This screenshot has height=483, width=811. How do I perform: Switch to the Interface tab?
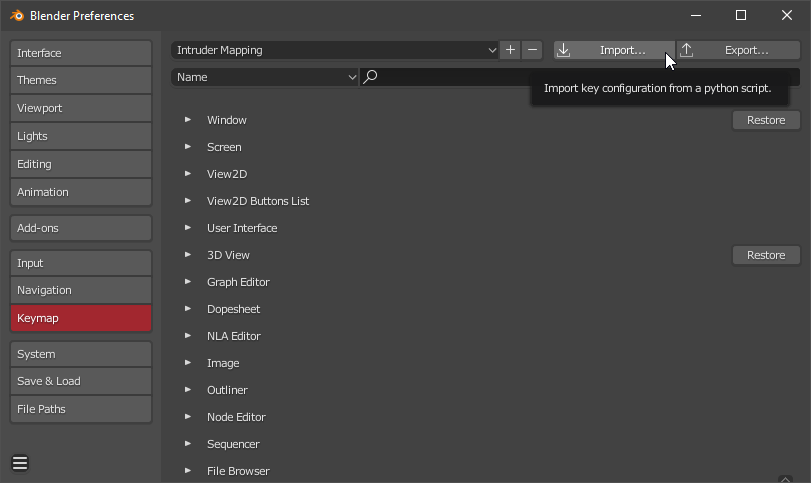tap(81, 53)
